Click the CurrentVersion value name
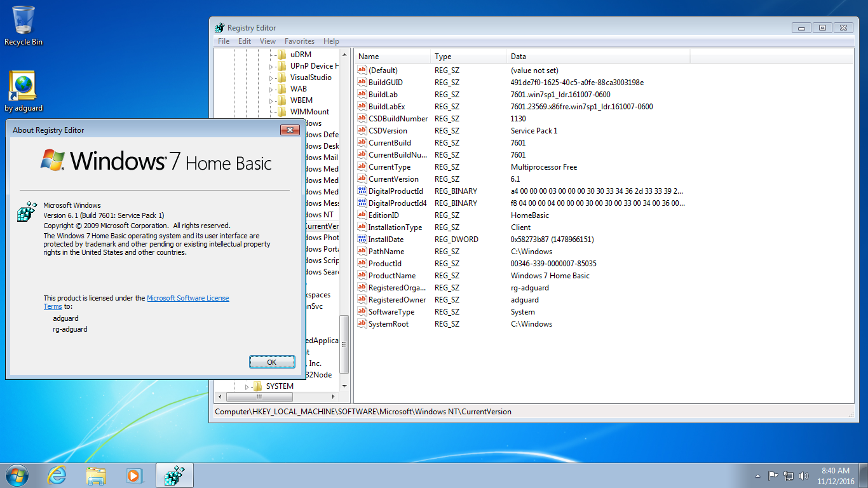The height and width of the screenshot is (488, 868). coord(393,179)
